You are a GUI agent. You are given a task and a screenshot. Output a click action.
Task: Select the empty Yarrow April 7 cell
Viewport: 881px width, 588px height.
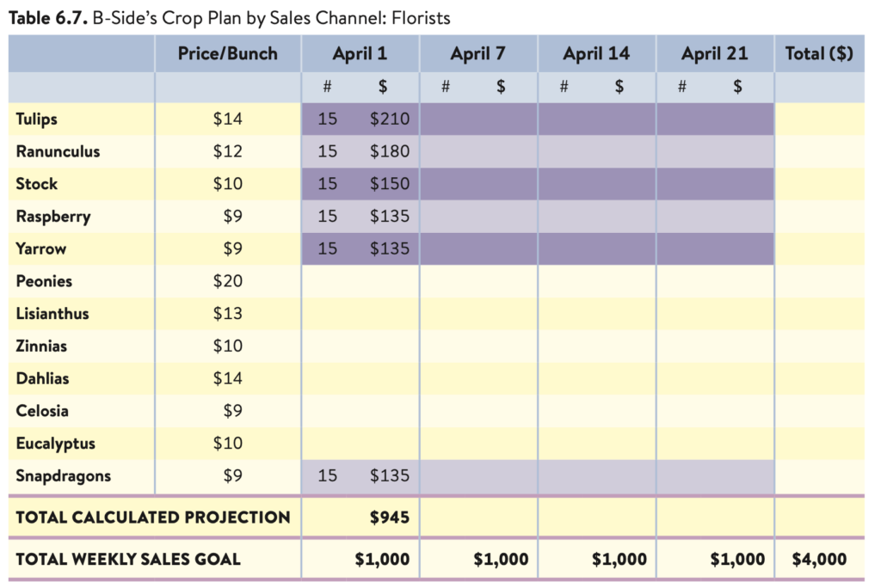[x=478, y=248]
